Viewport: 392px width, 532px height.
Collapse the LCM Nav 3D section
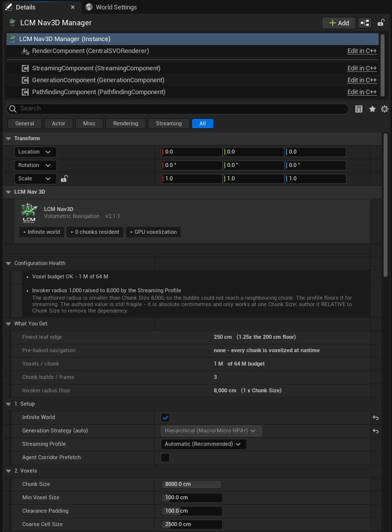[8, 192]
